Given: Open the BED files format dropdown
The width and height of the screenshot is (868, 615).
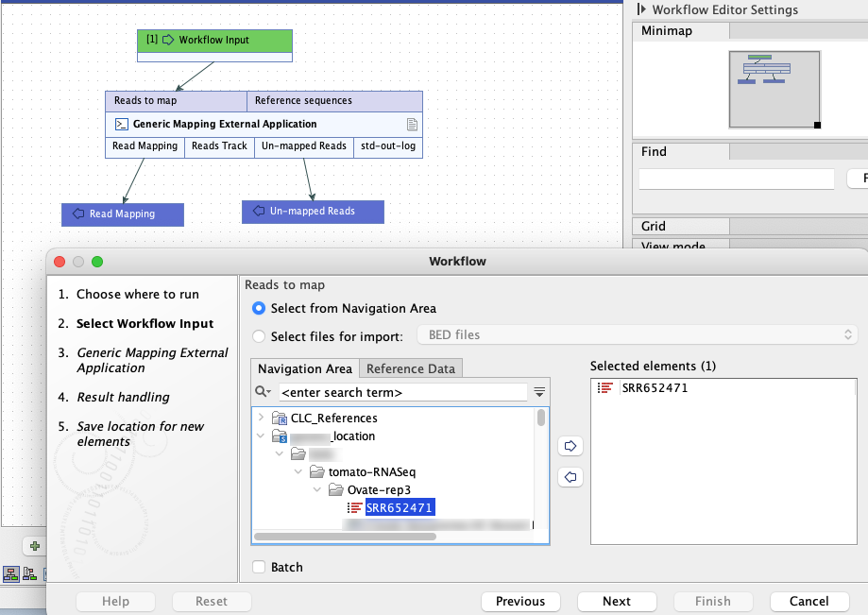Looking at the screenshot, I should tap(846, 333).
